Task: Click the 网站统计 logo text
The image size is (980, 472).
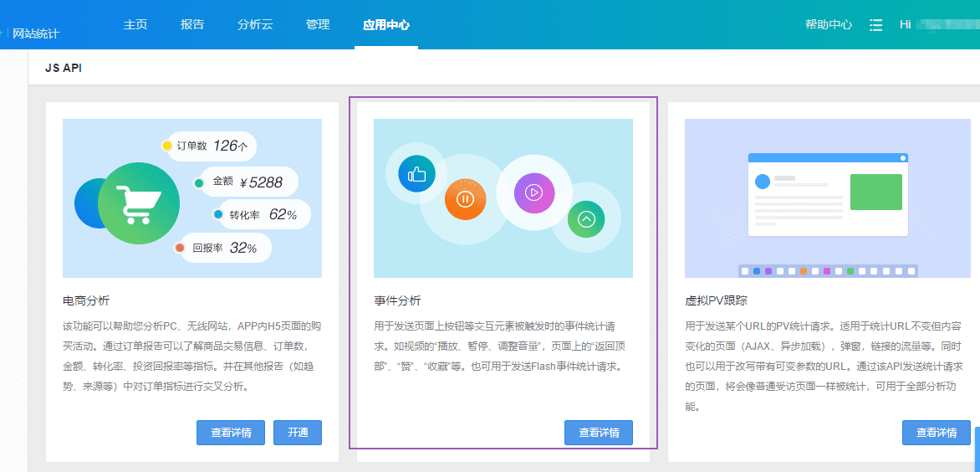Action: coord(36,34)
